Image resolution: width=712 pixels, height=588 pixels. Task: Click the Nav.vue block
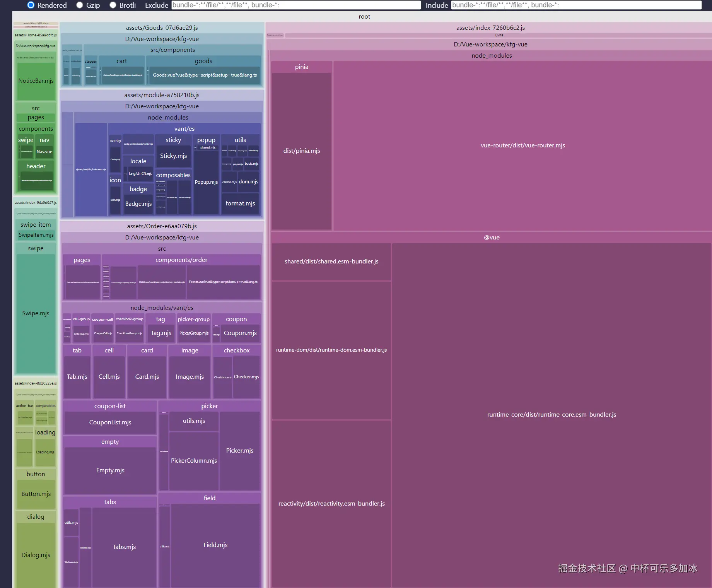click(x=44, y=152)
